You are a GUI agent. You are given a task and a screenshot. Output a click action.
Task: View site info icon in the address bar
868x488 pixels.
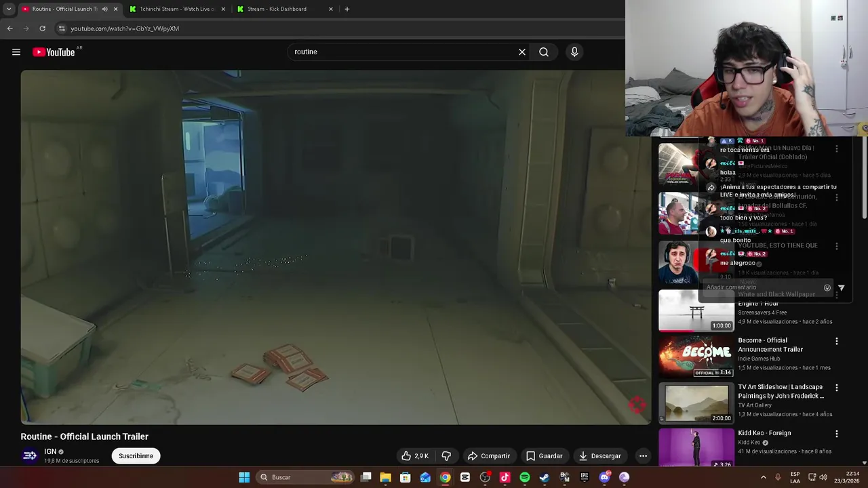[62, 28]
